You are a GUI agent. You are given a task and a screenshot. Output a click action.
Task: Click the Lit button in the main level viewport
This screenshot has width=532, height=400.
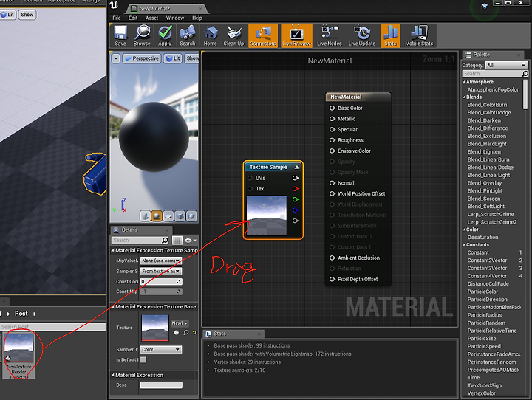tap(7, 15)
